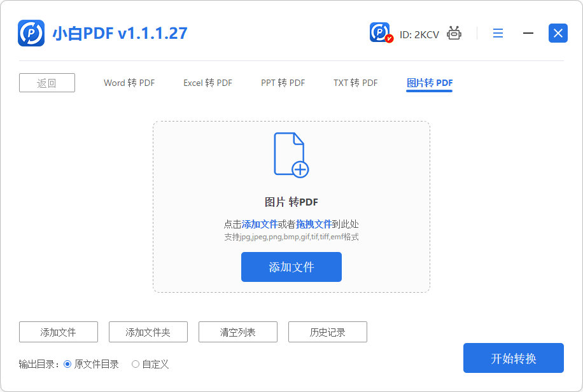This screenshot has height=392, width=583.
Task: Click the 添加文件 link in the hint text
Action: coord(260,224)
